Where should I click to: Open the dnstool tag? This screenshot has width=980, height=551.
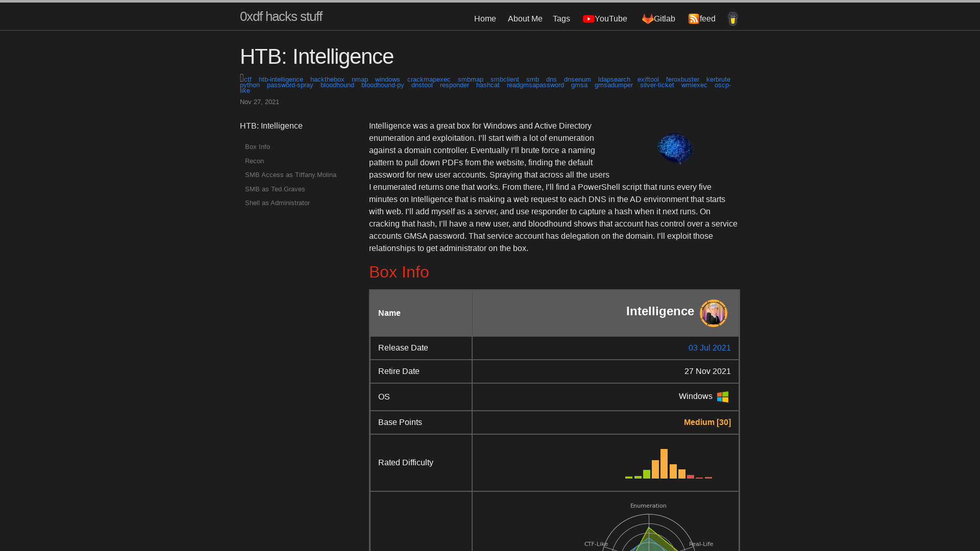tap(422, 85)
